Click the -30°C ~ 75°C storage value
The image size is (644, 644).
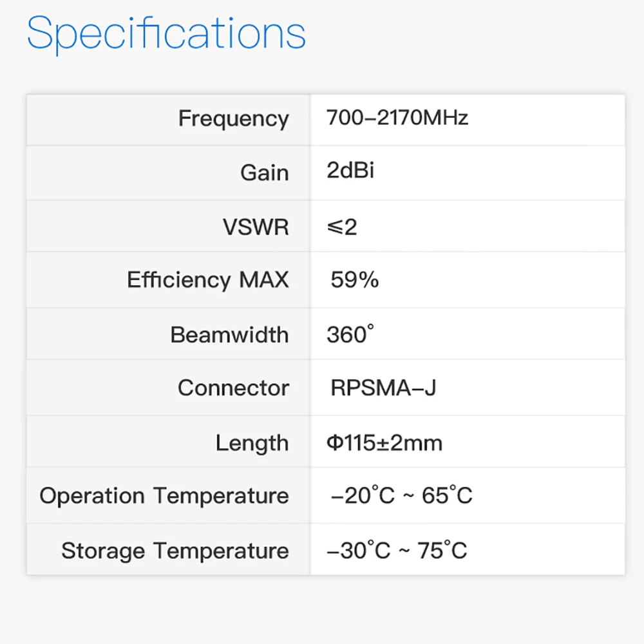[397, 551]
